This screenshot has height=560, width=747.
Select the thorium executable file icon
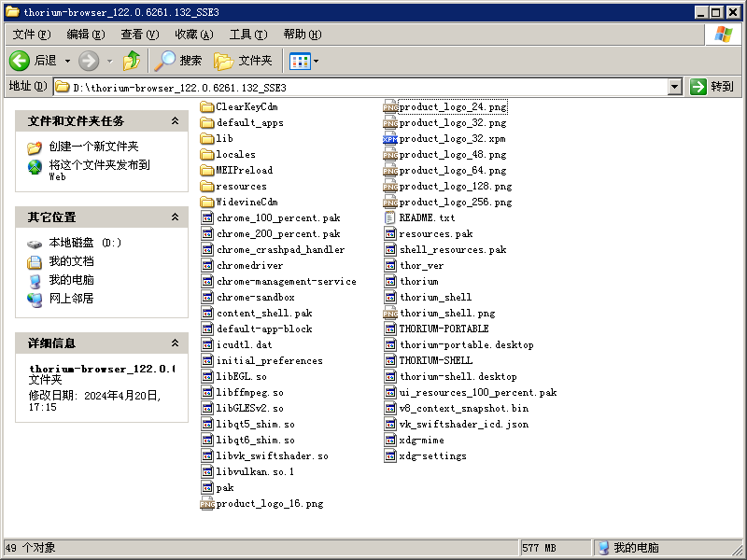click(x=390, y=282)
